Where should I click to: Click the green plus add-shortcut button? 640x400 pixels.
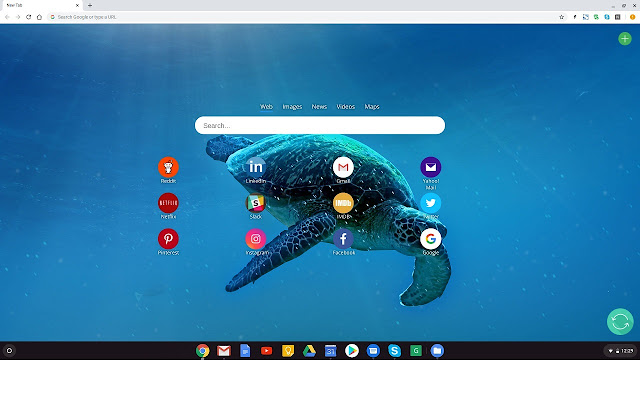[624, 39]
